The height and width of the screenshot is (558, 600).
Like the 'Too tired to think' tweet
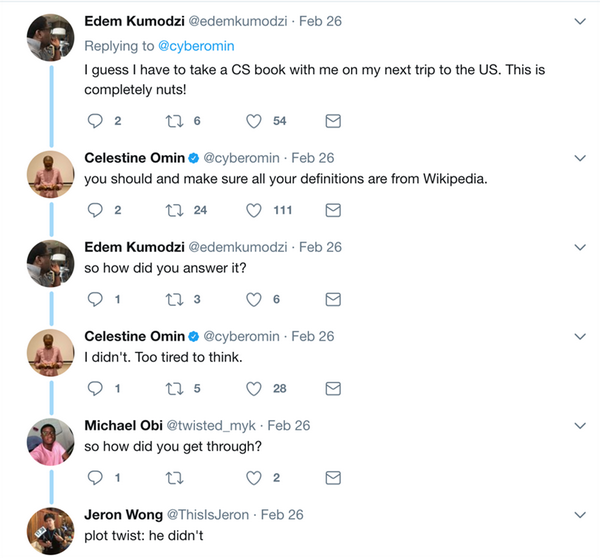pyautogui.click(x=254, y=388)
